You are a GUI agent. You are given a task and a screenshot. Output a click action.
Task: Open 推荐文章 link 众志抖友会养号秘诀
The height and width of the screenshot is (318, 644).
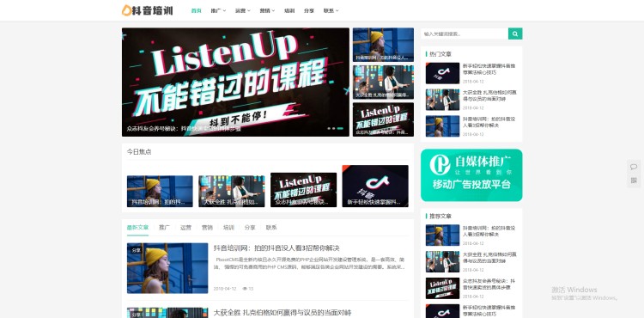[x=489, y=284]
